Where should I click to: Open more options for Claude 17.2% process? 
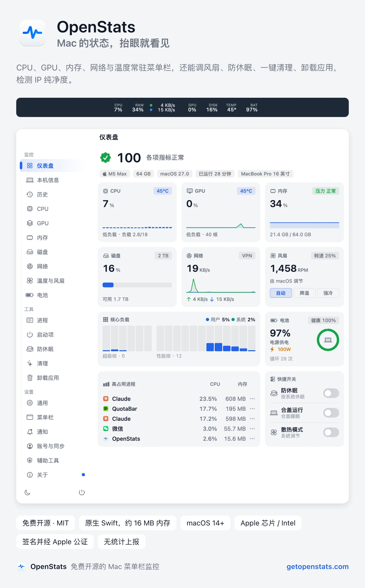coord(252,419)
